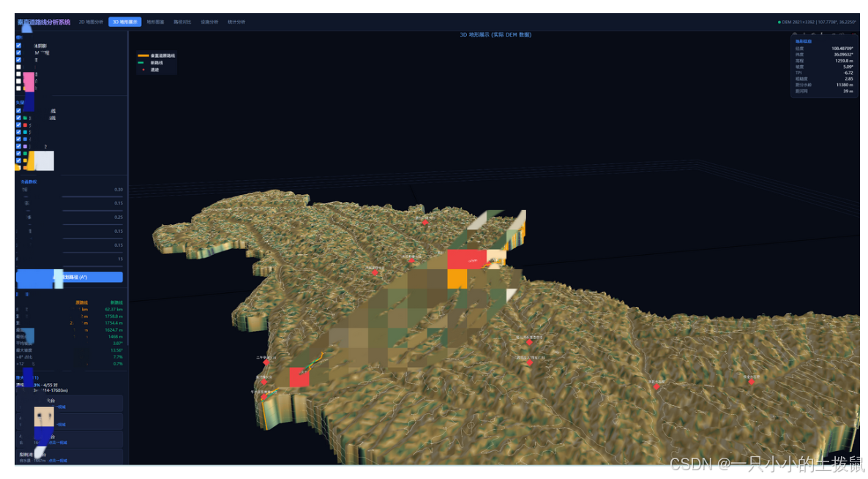Click the river distance value 39 m

pyautogui.click(x=848, y=92)
